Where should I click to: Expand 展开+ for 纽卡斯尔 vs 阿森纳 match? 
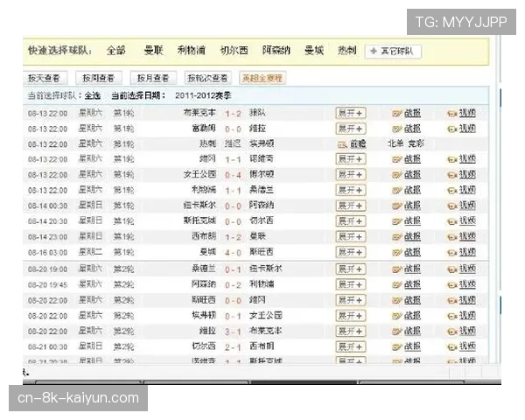pyautogui.click(x=351, y=206)
